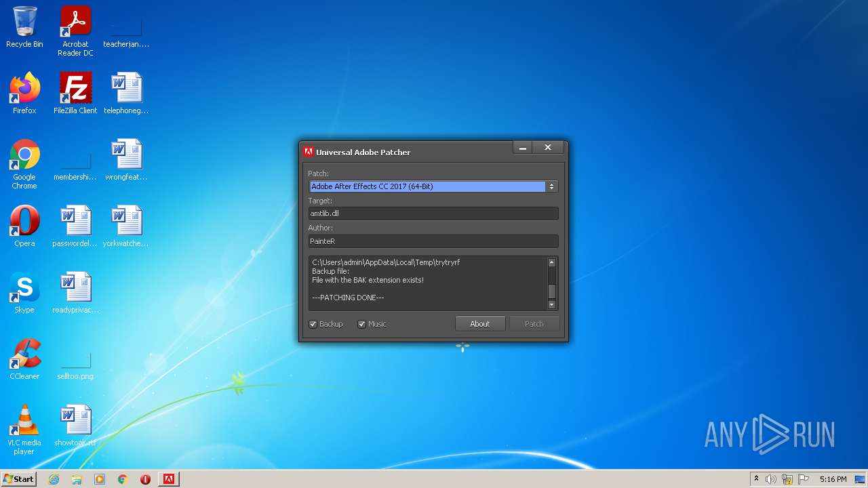Click the Temp path log line

pos(386,262)
